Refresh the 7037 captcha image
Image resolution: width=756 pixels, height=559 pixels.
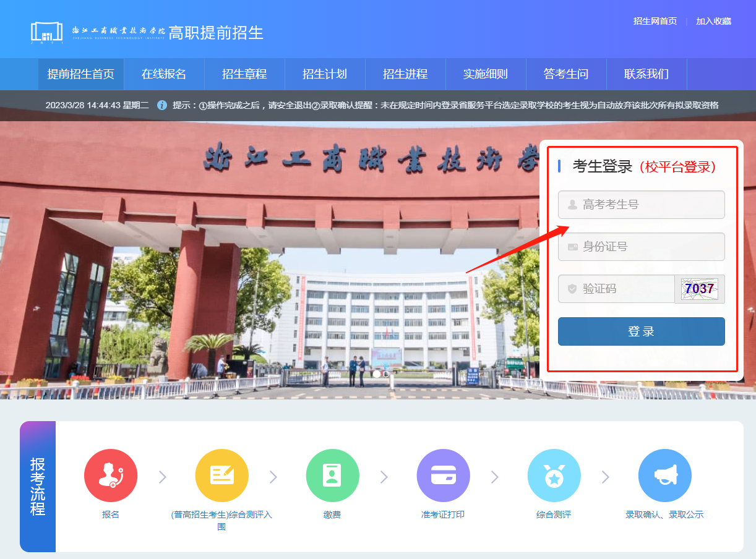pos(699,289)
